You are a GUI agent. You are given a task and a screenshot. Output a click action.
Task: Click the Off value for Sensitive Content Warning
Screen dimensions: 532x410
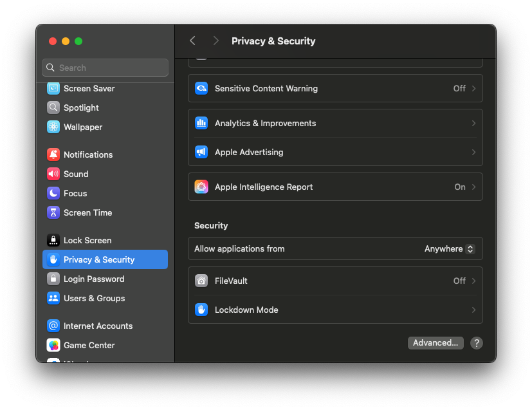(x=459, y=89)
